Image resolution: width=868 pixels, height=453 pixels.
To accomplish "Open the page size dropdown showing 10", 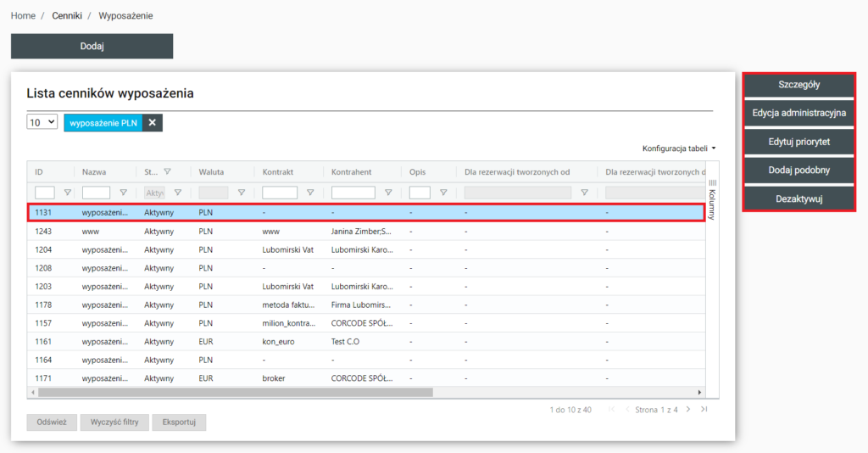I will click(42, 122).
